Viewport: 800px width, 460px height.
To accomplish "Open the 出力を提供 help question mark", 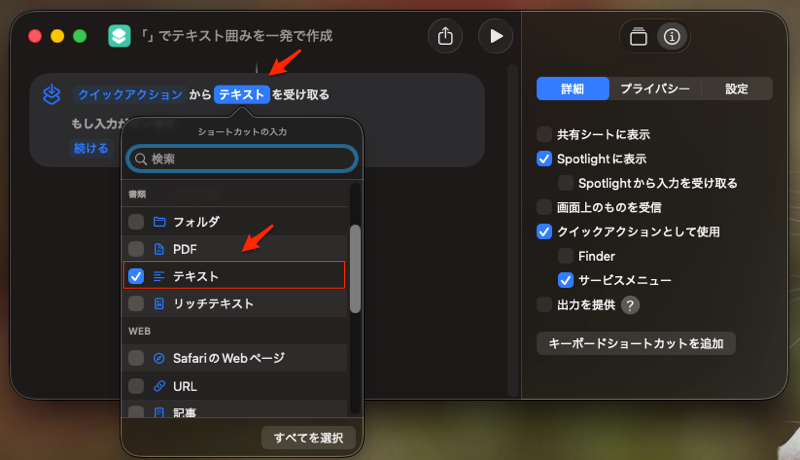I will 630,305.
